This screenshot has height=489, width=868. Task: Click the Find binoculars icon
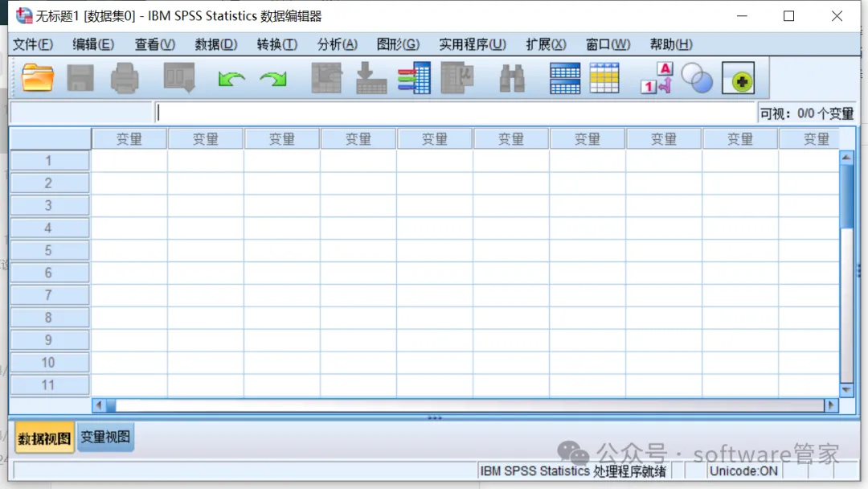point(512,78)
